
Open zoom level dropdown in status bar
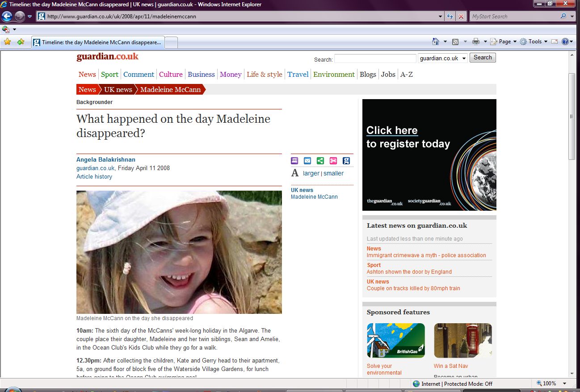(565, 384)
